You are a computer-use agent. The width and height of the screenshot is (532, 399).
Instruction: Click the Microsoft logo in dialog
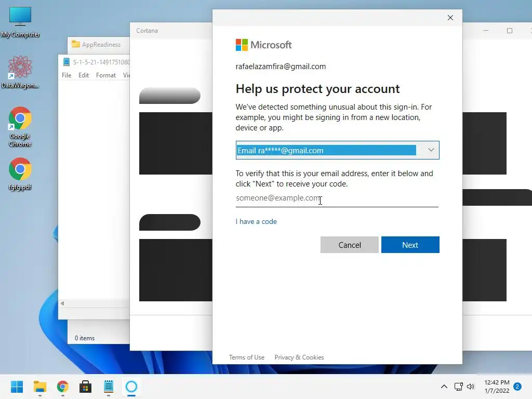(263, 45)
